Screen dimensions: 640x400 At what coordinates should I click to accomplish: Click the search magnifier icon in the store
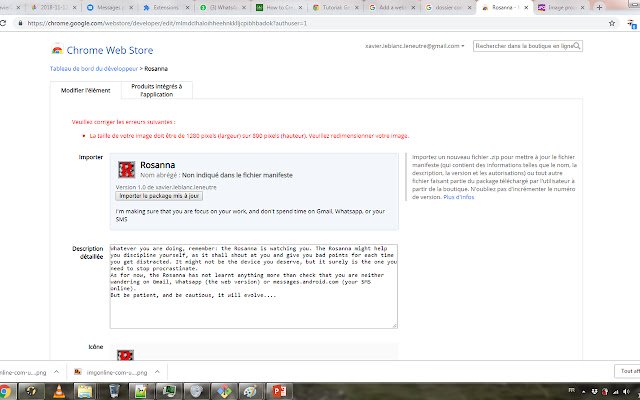click(x=577, y=46)
